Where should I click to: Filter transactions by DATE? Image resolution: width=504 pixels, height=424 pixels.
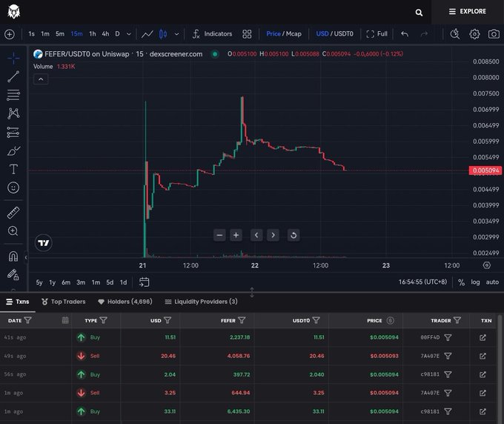pos(28,320)
